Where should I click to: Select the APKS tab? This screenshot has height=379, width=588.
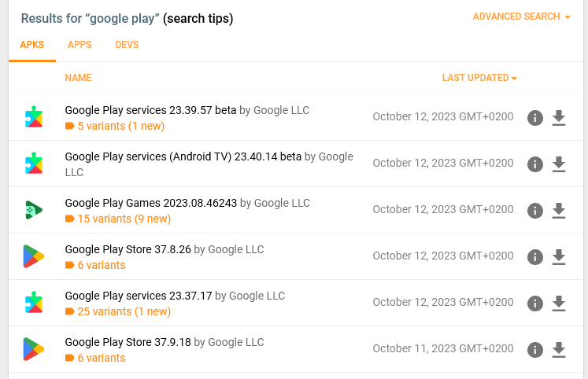point(32,45)
